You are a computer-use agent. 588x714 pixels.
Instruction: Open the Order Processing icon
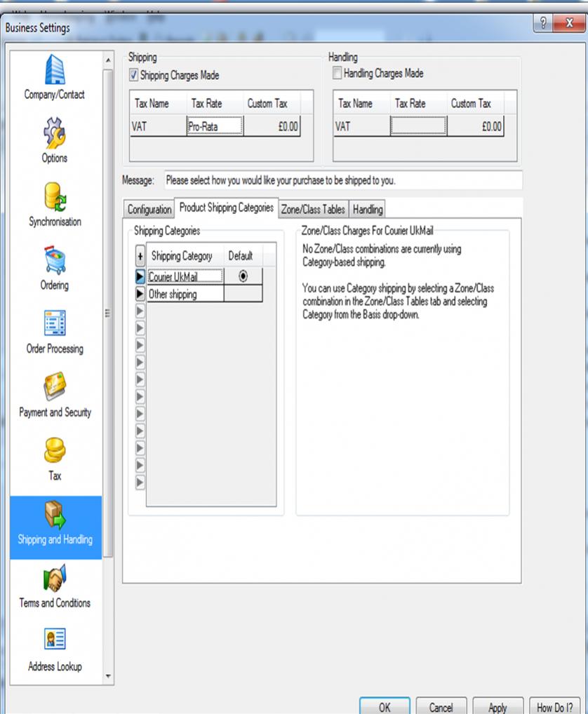[54, 325]
